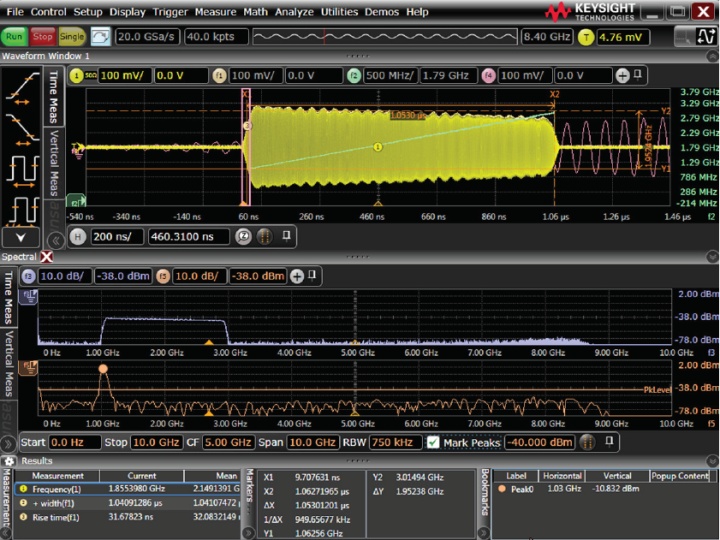This screenshot has width=720, height=540.
Task: Click the trigger edge slope icon at top right
Action: tap(706, 36)
